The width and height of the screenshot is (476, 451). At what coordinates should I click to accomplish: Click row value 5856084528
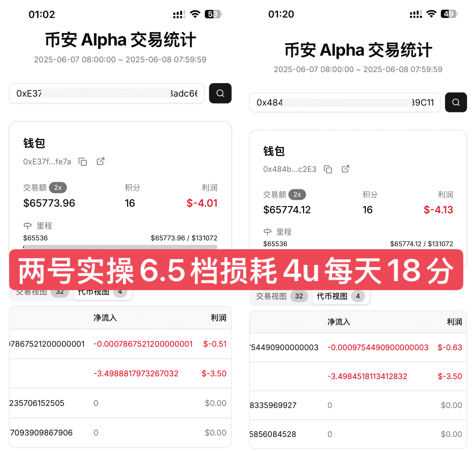click(x=273, y=434)
